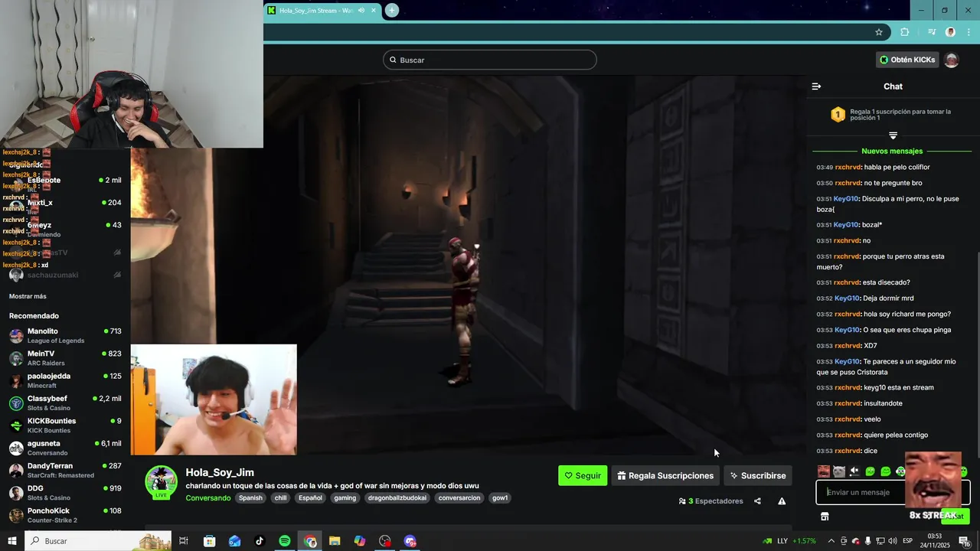Image resolution: width=980 pixels, height=551 pixels.
Task: Select the gow1 tag
Action: [x=500, y=498]
